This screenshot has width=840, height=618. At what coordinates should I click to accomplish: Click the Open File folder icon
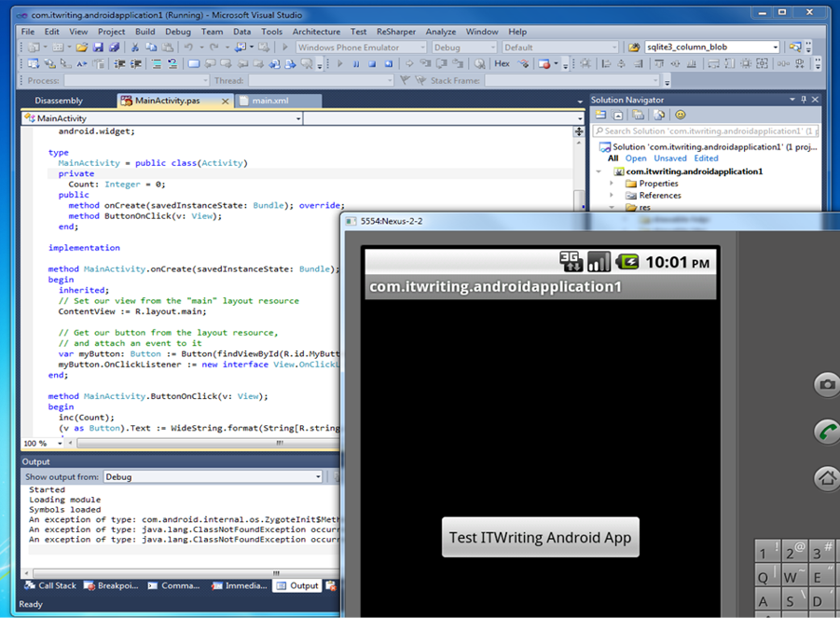pyautogui.click(x=82, y=48)
